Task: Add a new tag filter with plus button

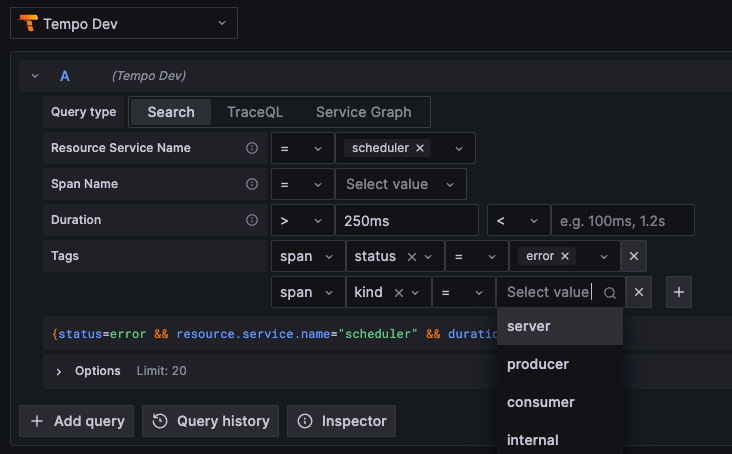Action: [679, 292]
